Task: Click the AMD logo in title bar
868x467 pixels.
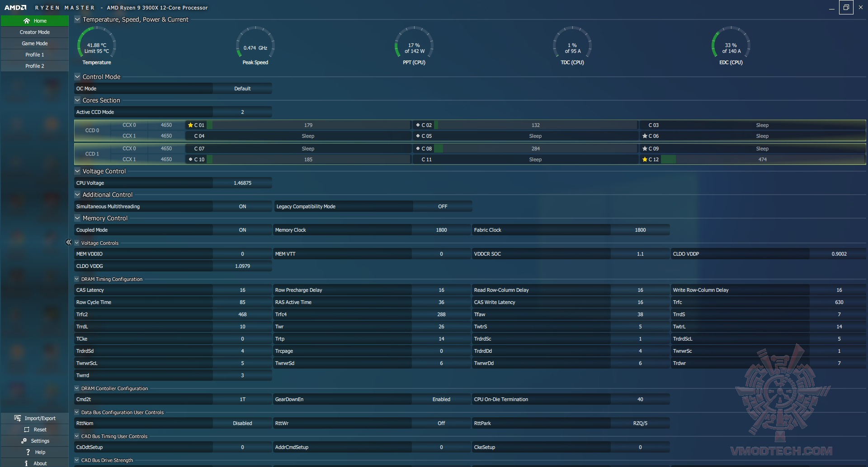Action: pyautogui.click(x=15, y=8)
